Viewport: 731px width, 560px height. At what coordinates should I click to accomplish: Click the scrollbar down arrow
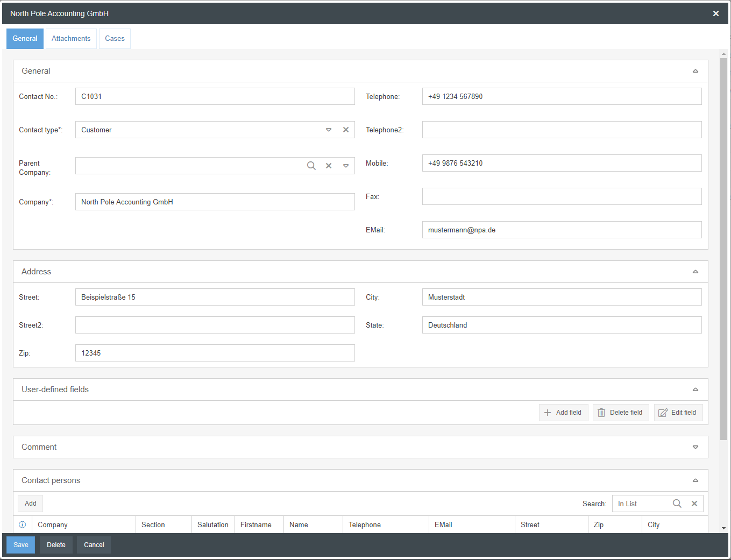click(723, 528)
